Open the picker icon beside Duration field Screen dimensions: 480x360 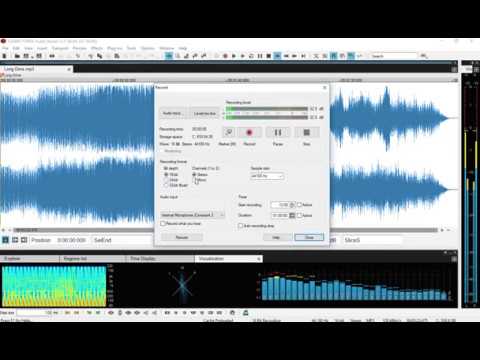[292, 215]
